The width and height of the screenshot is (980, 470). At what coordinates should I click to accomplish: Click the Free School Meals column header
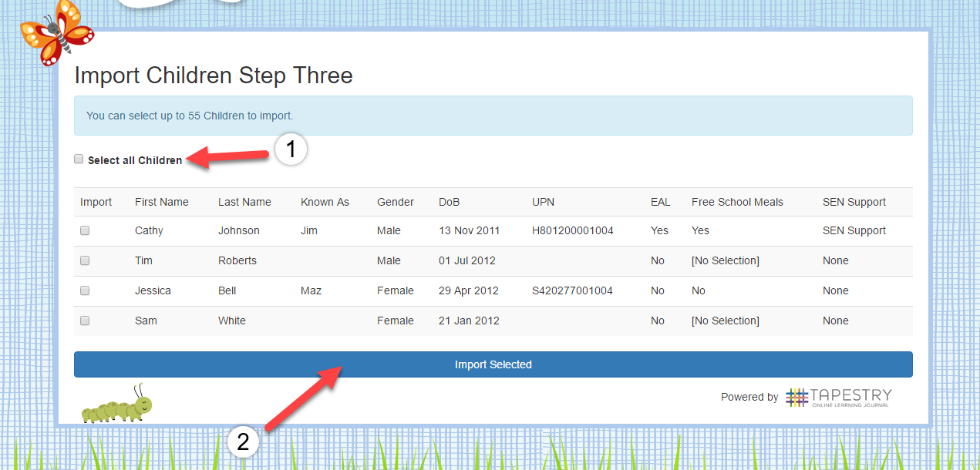click(x=737, y=202)
